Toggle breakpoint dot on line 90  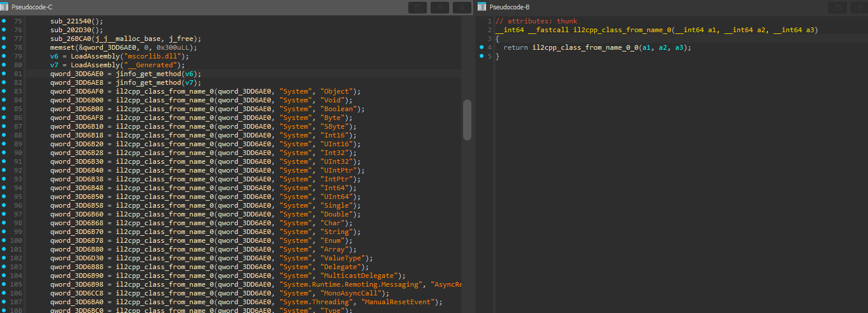point(4,153)
